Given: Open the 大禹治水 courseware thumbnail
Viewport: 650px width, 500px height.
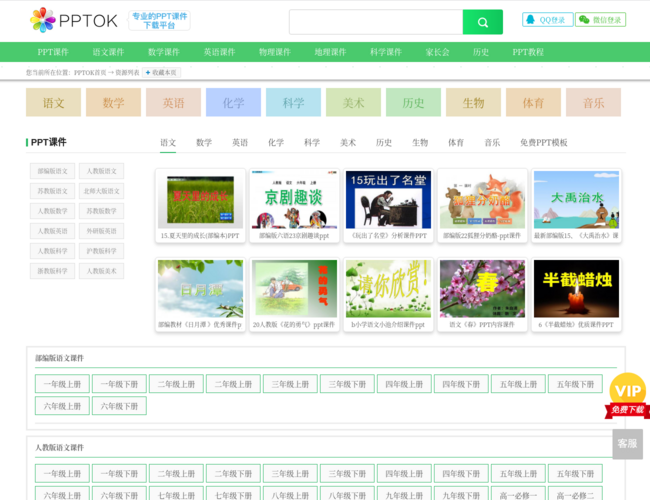Looking at the screenshot, I should coord(576,200).
